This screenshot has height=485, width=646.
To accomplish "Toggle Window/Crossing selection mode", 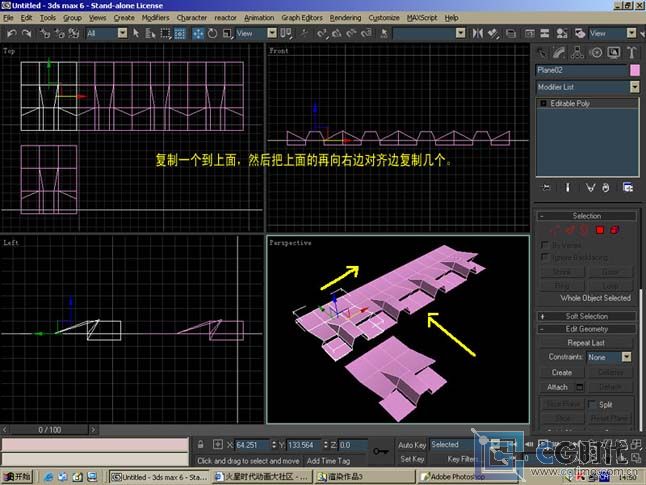I will coord(180,33).
